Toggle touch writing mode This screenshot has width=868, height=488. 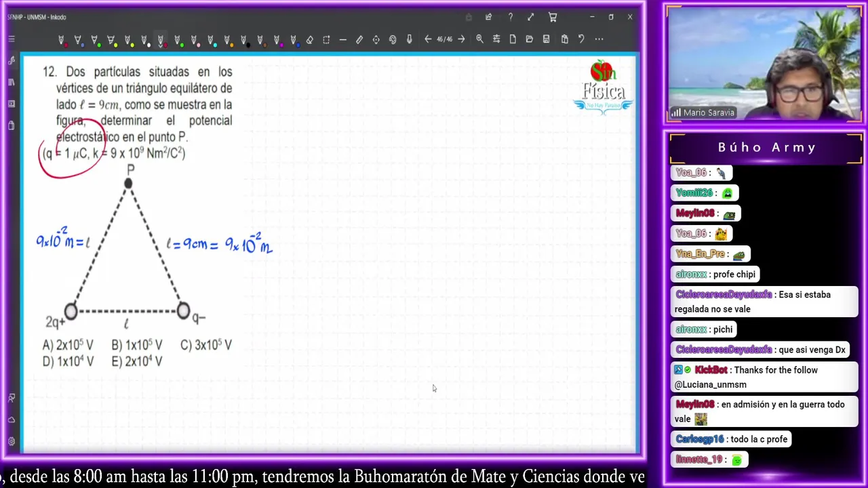410,39
